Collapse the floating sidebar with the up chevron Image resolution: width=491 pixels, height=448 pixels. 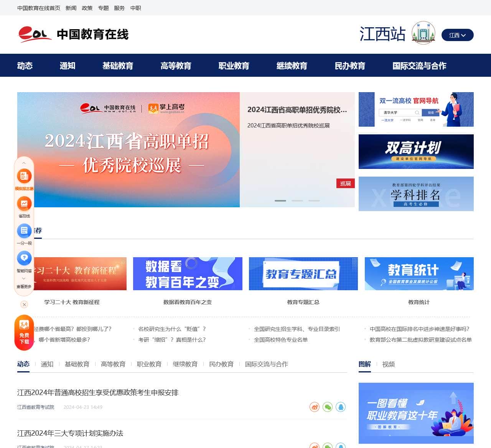coord(24,162)
